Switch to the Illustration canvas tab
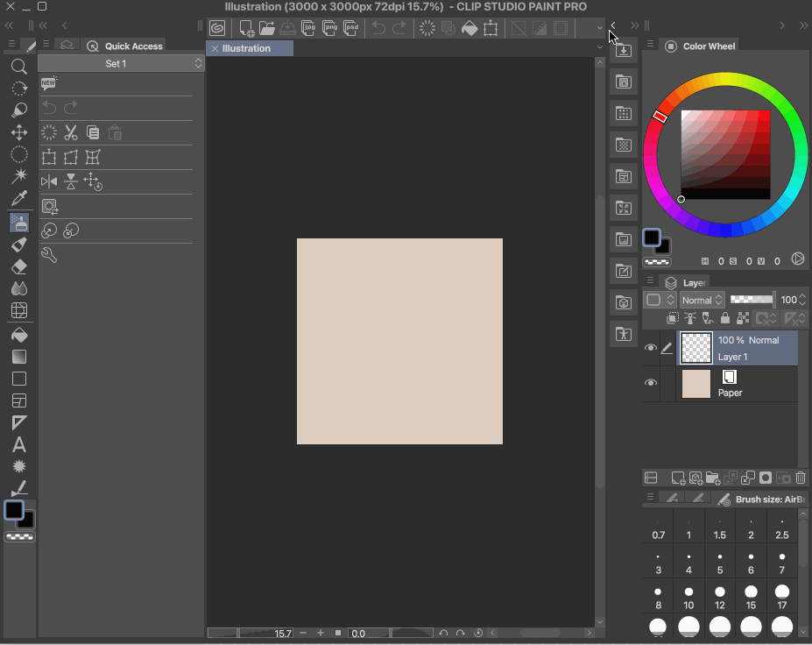The image size is (812, 645). click(247, 48)
